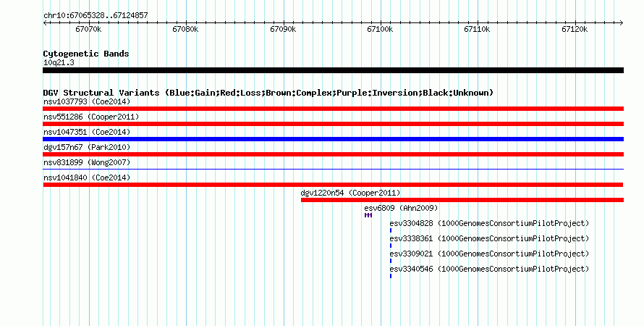Open nsv1047351 (Coe2014) variant entry
The height and width of the screenshot is (326, 644).
(x=87, y=132)
